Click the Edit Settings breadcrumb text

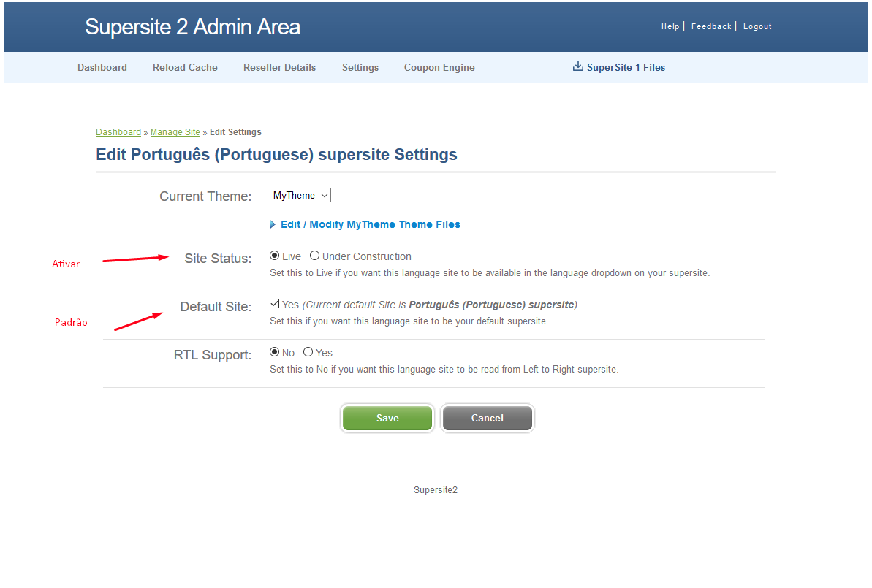pyautogui.click(x=235, y=132)
